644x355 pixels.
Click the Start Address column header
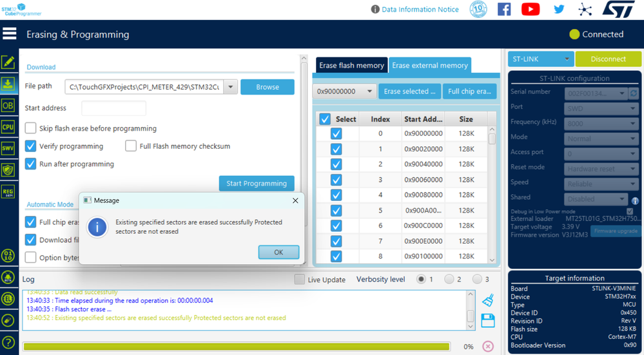[423, 119]
